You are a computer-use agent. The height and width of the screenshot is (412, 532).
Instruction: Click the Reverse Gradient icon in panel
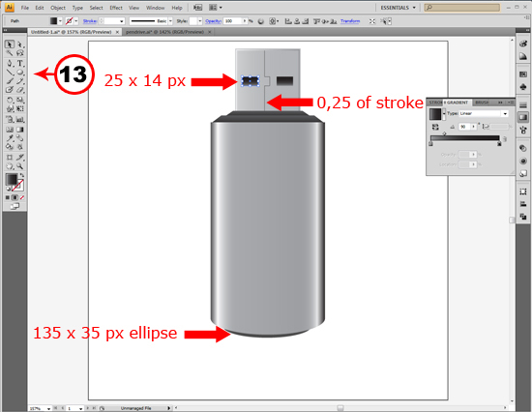point(435,127)
